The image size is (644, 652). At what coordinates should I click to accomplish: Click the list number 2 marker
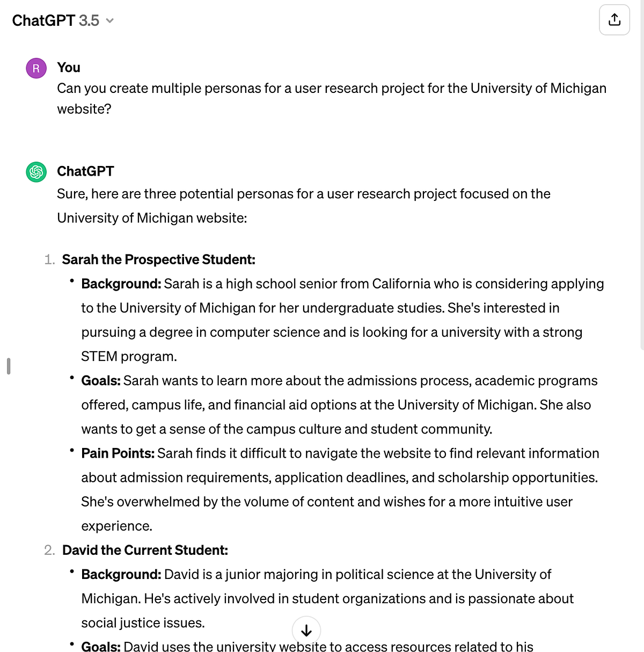pyautogui.click(x=49, y=550)
